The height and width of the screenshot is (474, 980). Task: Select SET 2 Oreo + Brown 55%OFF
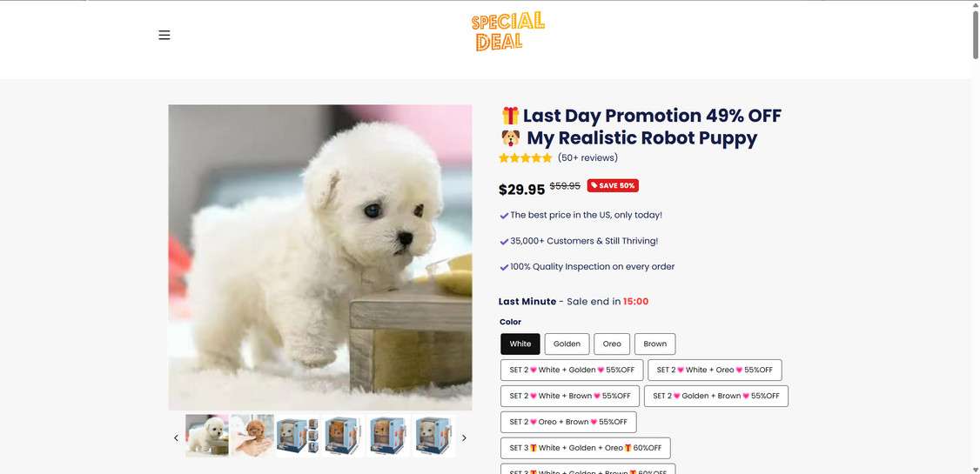(x=568, y=422)
